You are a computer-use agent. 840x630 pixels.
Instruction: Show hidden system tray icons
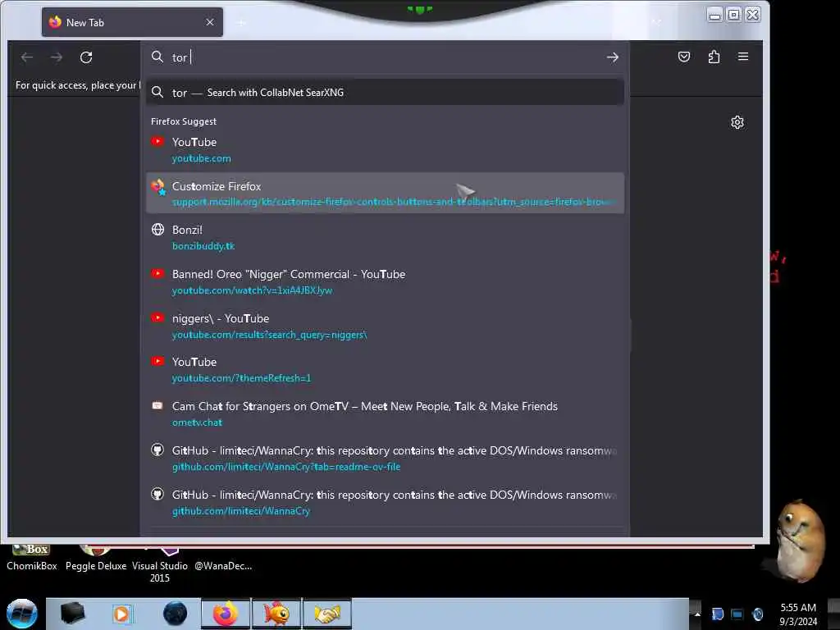click(697, 614)
